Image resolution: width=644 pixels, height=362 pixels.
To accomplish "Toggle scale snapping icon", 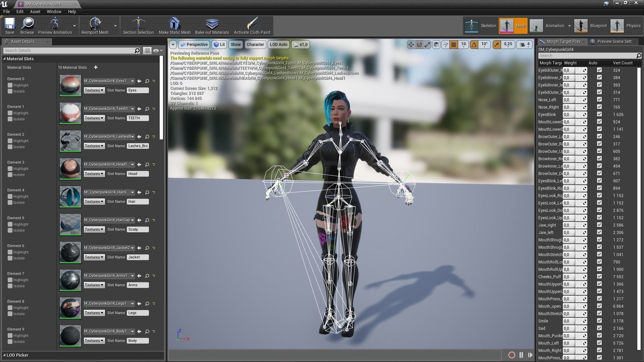I will pyautogui.click(x=497, y=45).
